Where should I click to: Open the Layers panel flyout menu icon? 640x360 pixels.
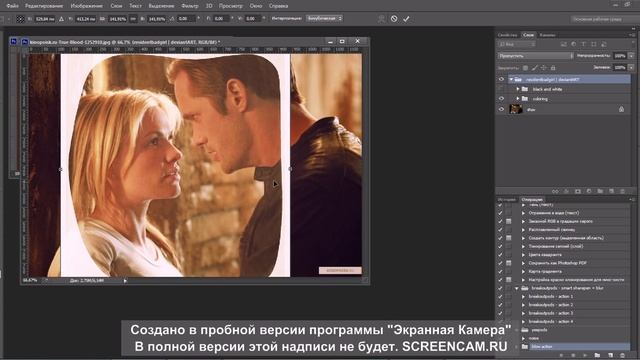632,35
